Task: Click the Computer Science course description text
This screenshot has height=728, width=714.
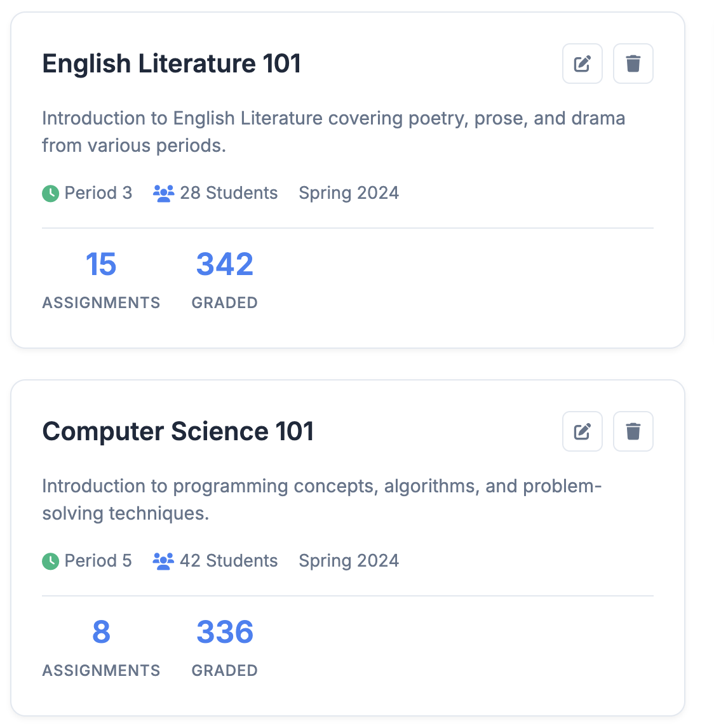Action: [321, 499]
